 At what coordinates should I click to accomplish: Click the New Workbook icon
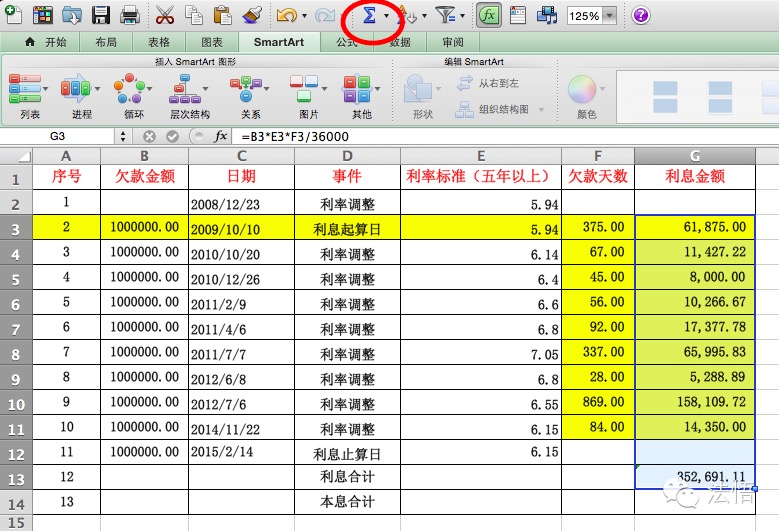click(13, 14)
